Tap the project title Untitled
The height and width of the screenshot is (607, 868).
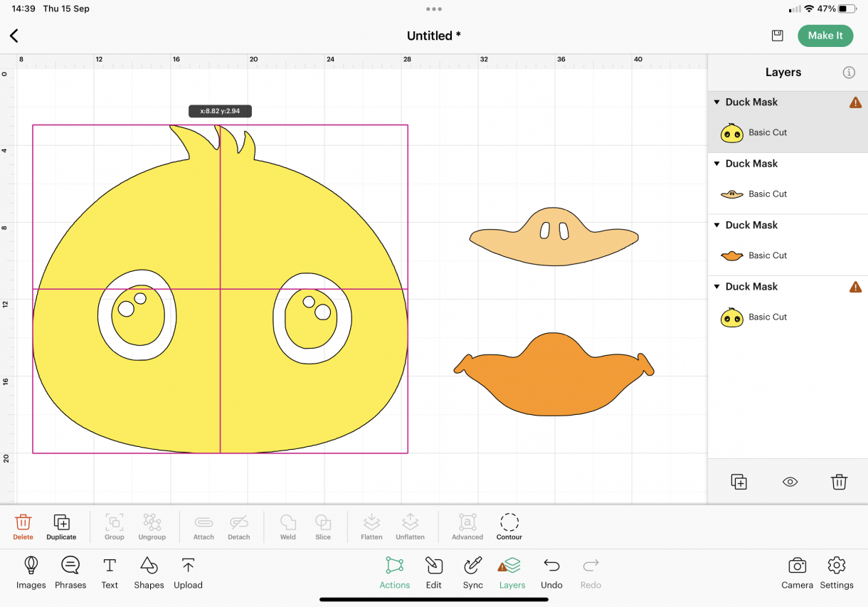pos(434,36)
